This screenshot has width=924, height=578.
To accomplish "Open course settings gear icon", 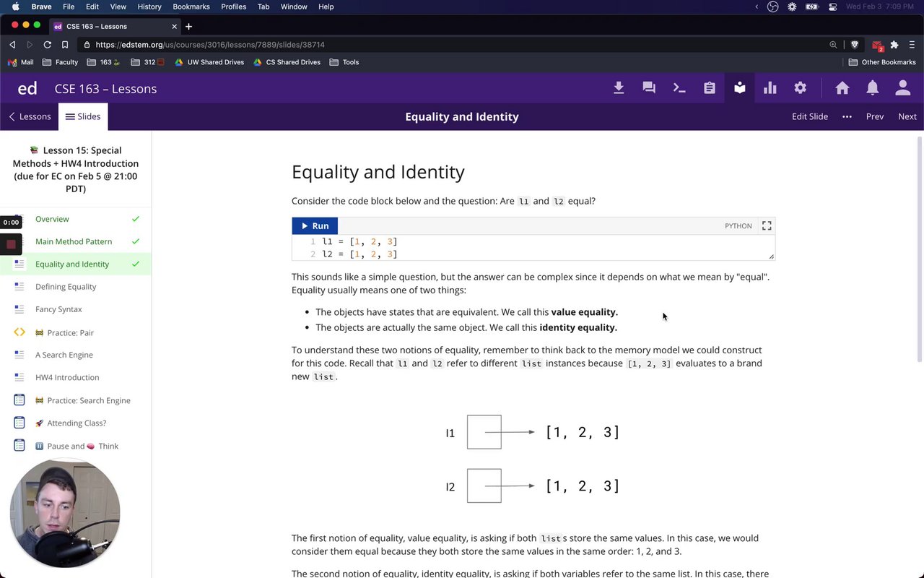I will [x=801, y=88].
